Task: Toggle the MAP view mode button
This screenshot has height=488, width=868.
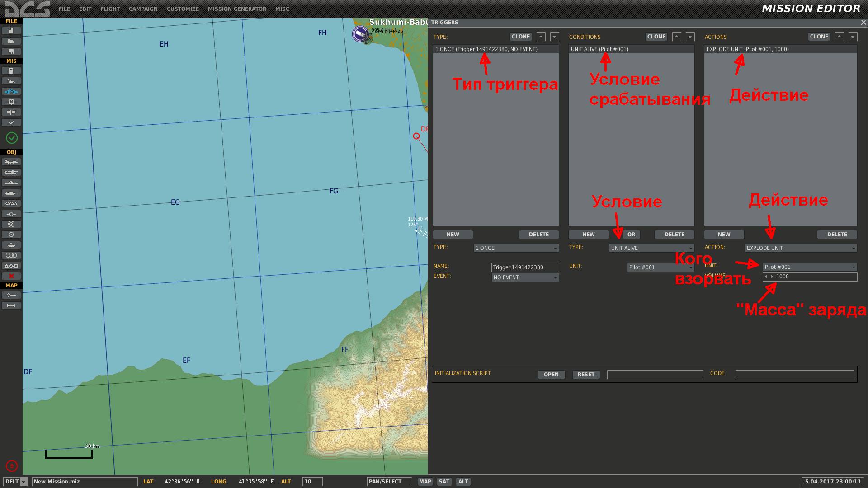Action: pyautogui.click(x=425, y=482)
